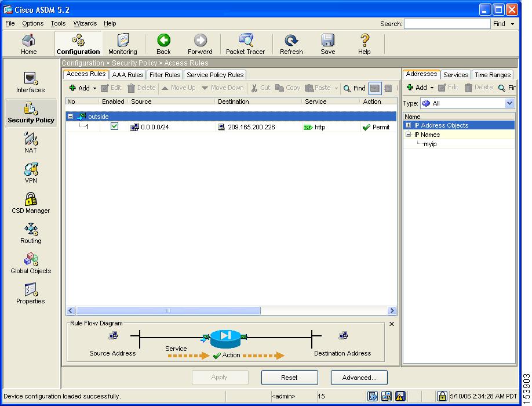Open Add dropdown in Addresses panel
Viewport: 532px width, 406px height.
[x=432, y=88]
